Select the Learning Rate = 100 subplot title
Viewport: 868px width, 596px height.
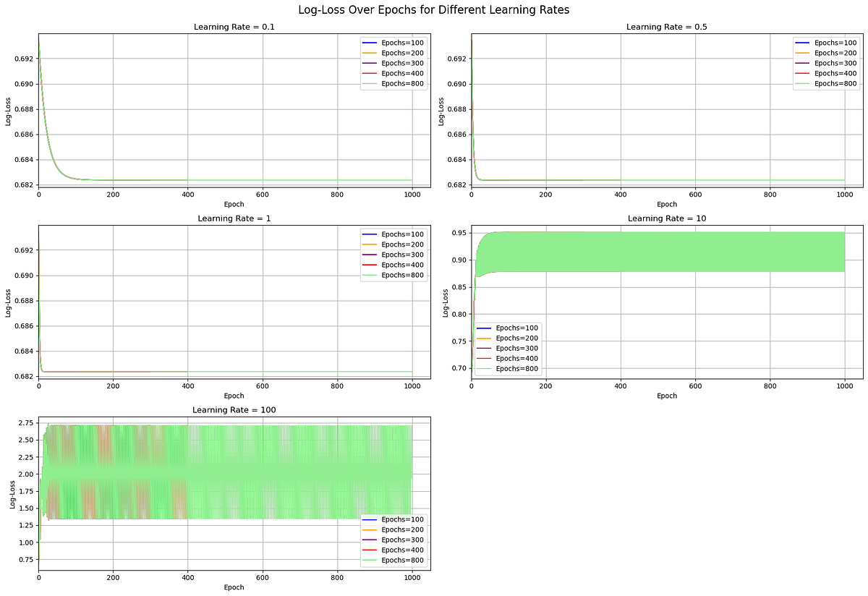[234, 409]
